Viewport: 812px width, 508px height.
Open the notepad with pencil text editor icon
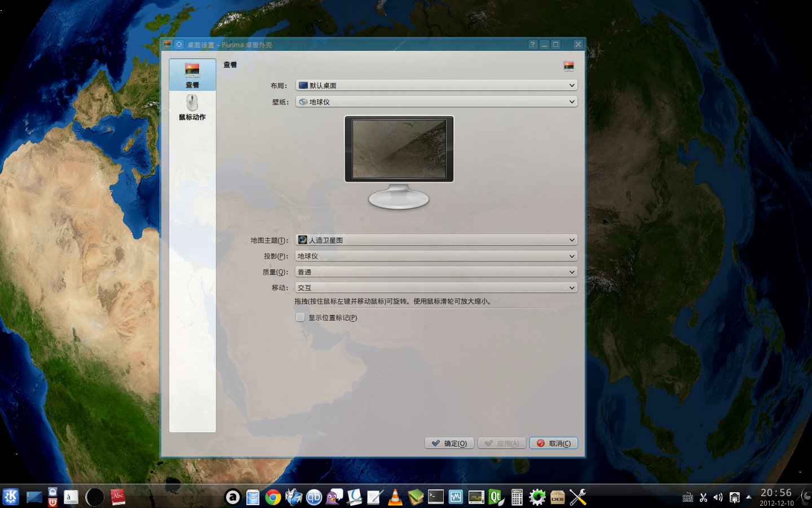coord(374,497)
